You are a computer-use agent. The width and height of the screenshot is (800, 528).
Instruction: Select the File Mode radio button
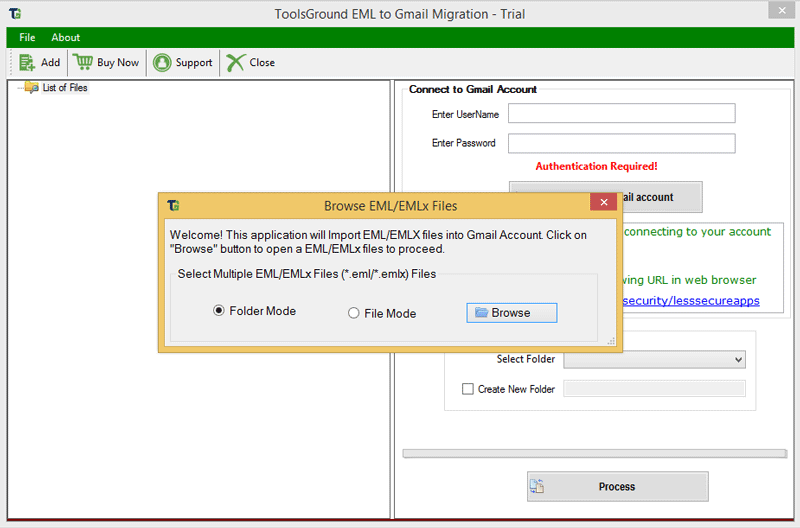[x=353, y=313]
